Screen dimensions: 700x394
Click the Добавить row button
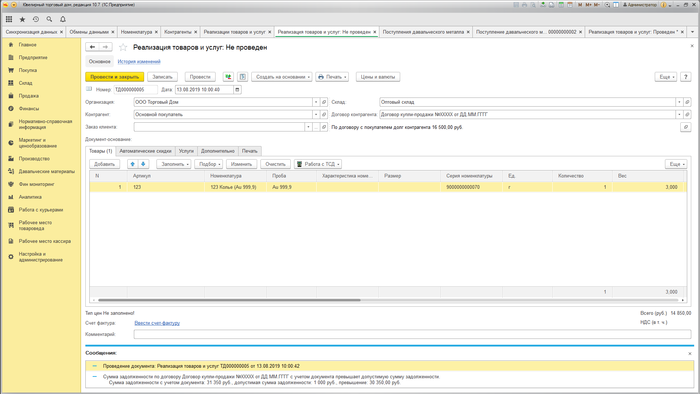click(104, 164)
